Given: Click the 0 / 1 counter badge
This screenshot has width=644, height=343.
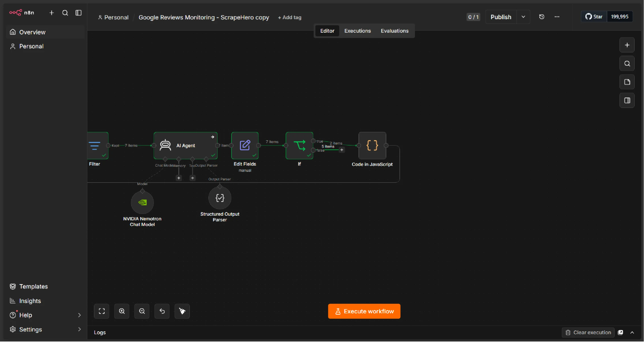Looking at the screenshot, I should click(473, 17).
